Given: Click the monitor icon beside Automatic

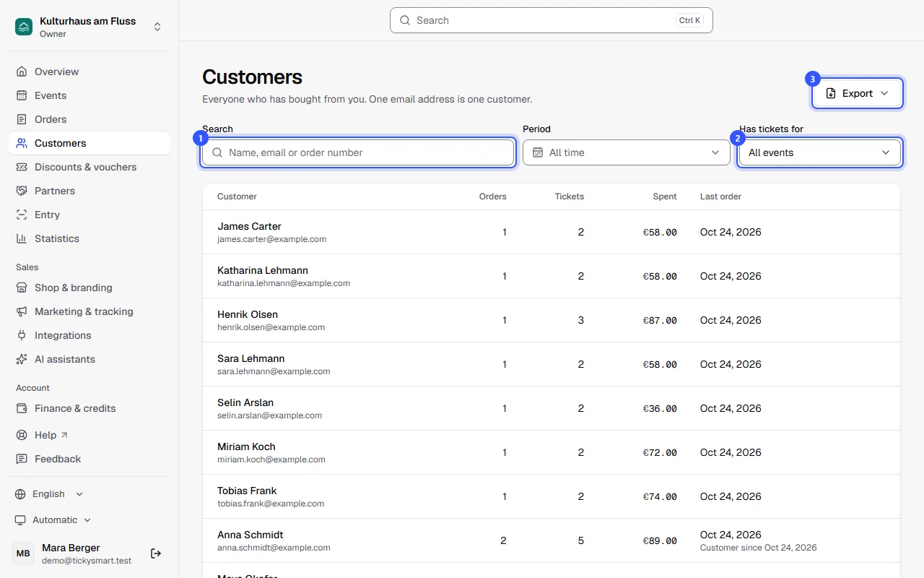Looking at the screenshot, I should coord(20,520).
